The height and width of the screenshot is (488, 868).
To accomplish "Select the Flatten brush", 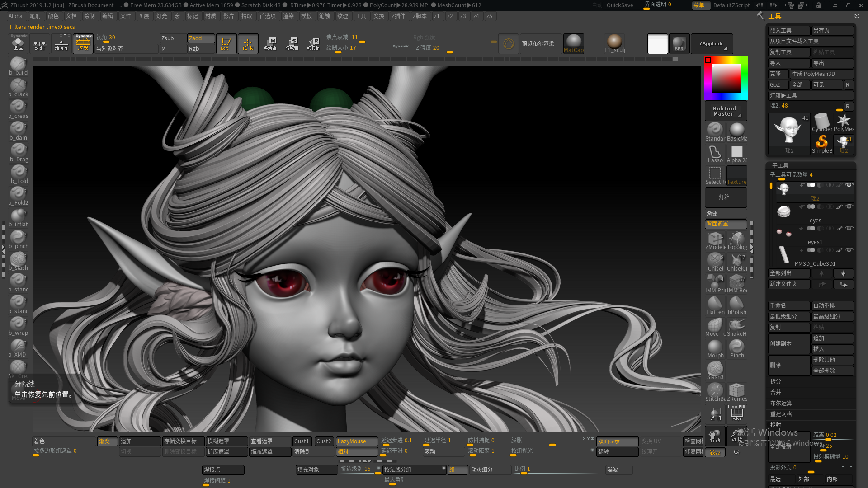I will [x=715, y=305].
